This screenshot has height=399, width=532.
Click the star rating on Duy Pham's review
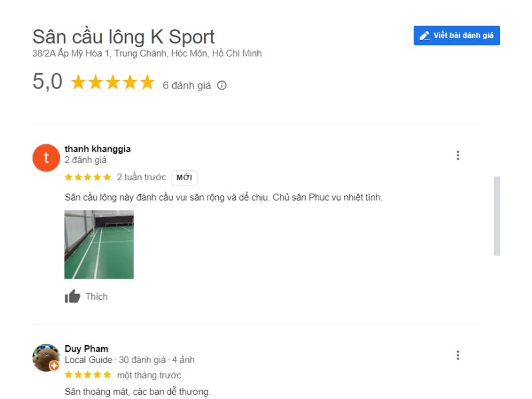[88, 375]
